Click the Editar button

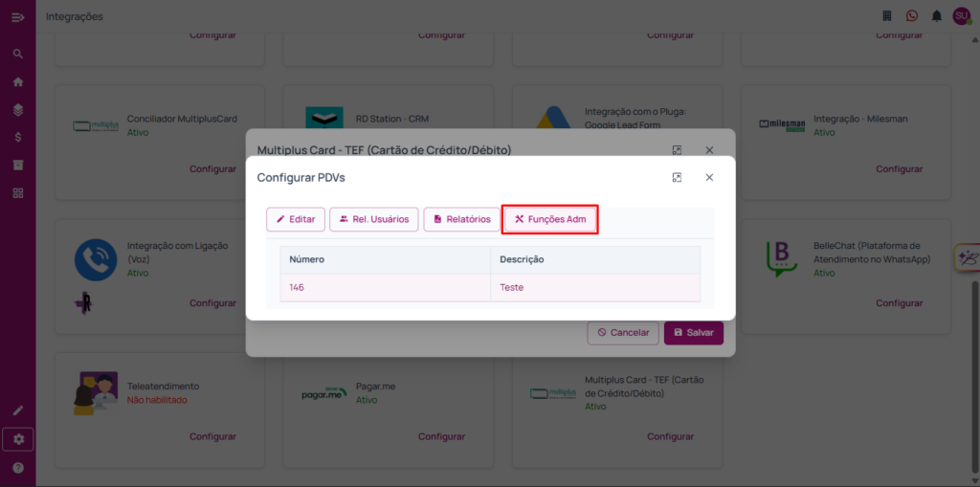click(x=296, y=219)
